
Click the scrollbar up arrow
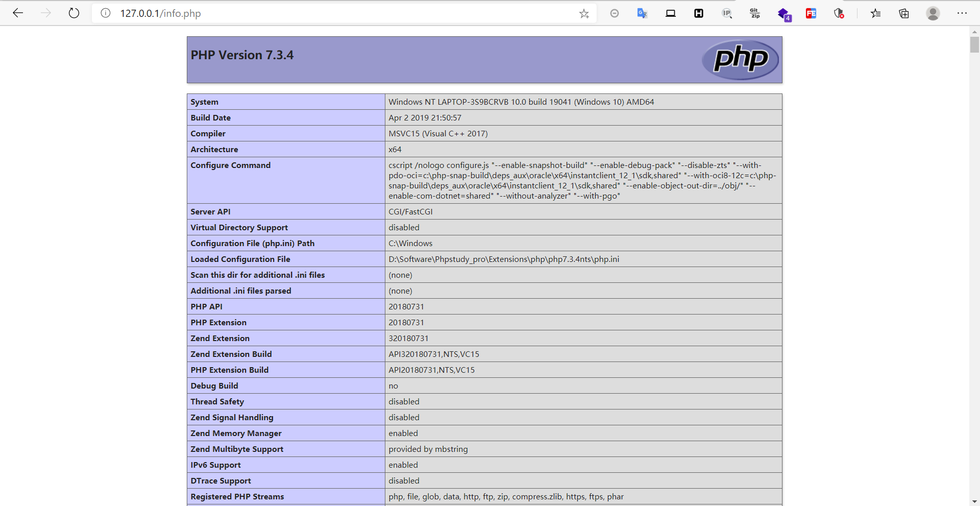[x=974, y=32]
